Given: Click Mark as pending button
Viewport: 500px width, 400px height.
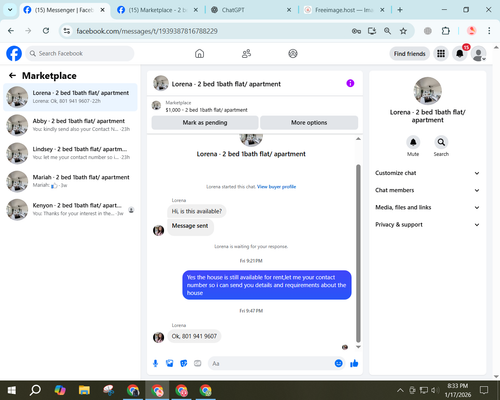Looking at the screenshot, I should [205, 123].
